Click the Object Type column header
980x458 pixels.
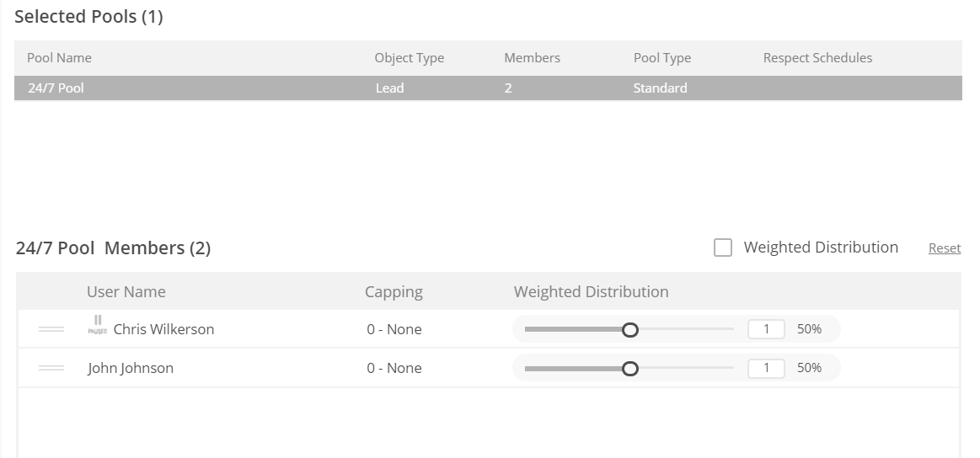coord(409,58)
